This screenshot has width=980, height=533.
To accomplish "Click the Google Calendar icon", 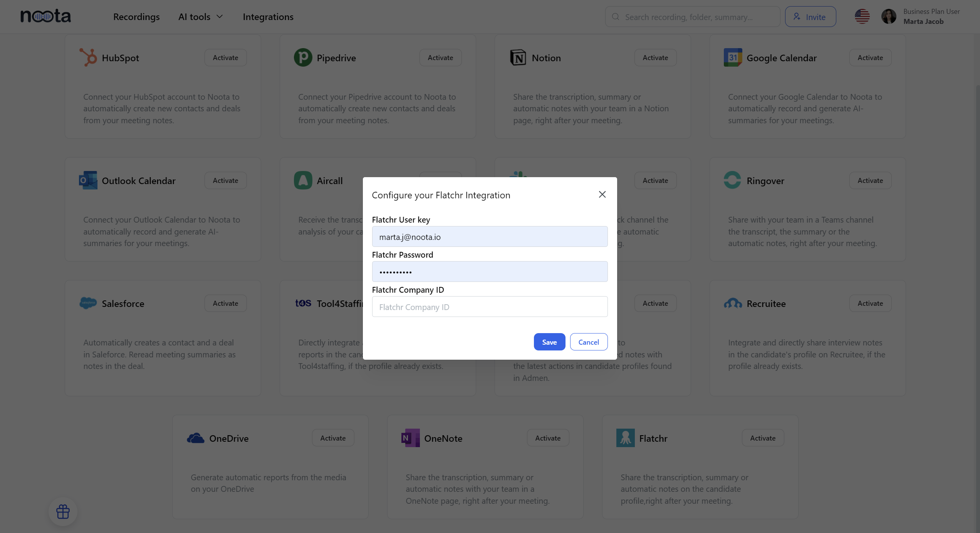I will point(733,57).
